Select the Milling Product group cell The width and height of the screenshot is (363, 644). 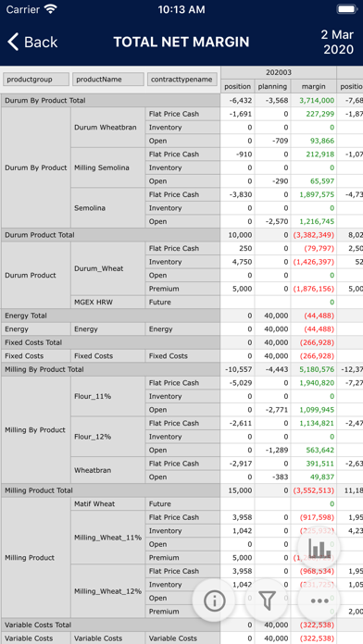click(x=36, y=558)
